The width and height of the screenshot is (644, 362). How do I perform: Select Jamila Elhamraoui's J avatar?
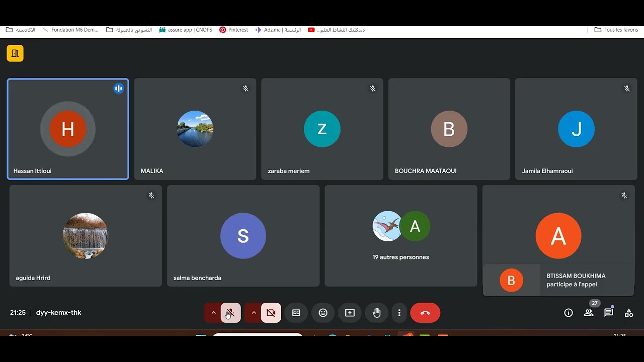(576, 129)
